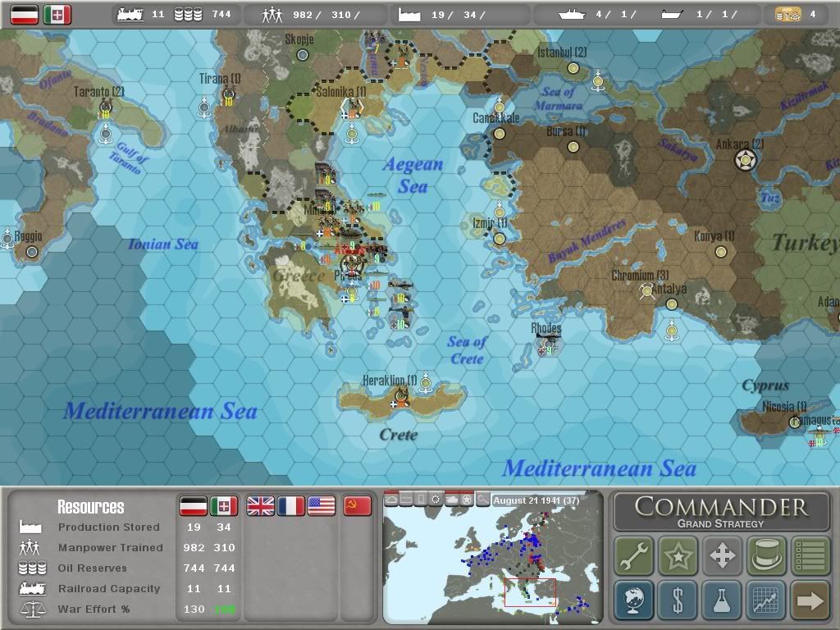840x630 pixels.
Task: Open the checklist unit list button
Action: [x=810, y=555]
